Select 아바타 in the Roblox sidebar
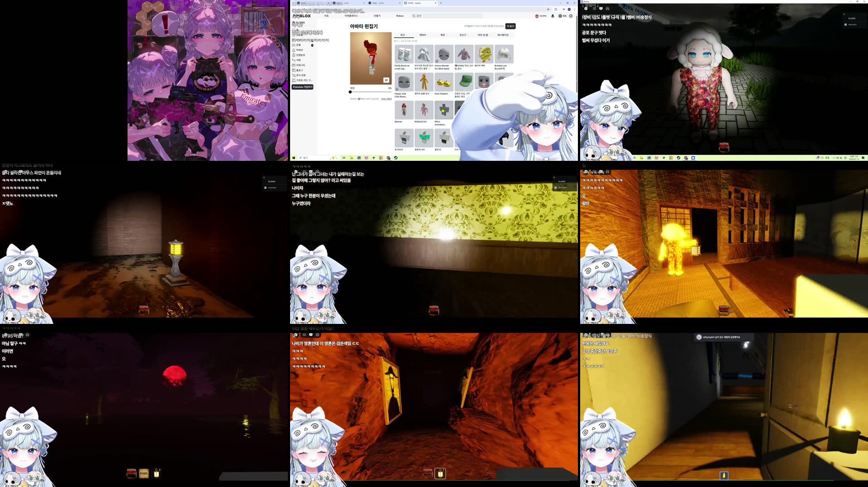The height and width of the screenshot is (487, 868). 299,50
